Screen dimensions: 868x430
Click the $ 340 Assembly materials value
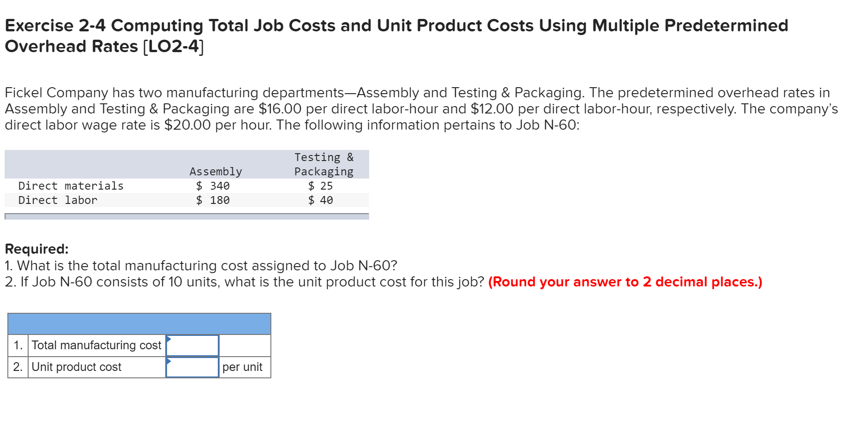pyautogui.click(x=213, y=185)
